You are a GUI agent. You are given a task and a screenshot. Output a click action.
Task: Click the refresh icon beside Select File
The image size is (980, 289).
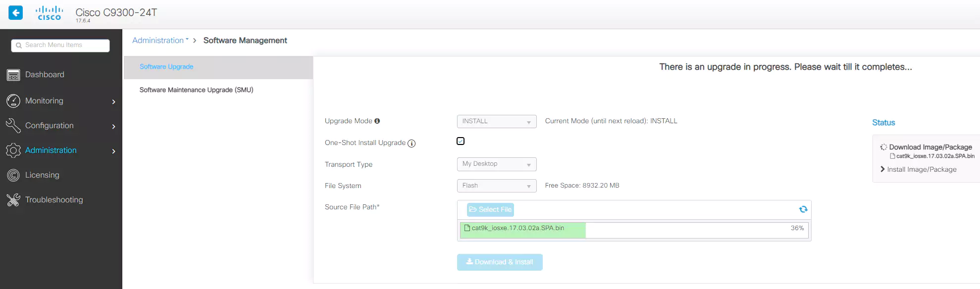803,209
